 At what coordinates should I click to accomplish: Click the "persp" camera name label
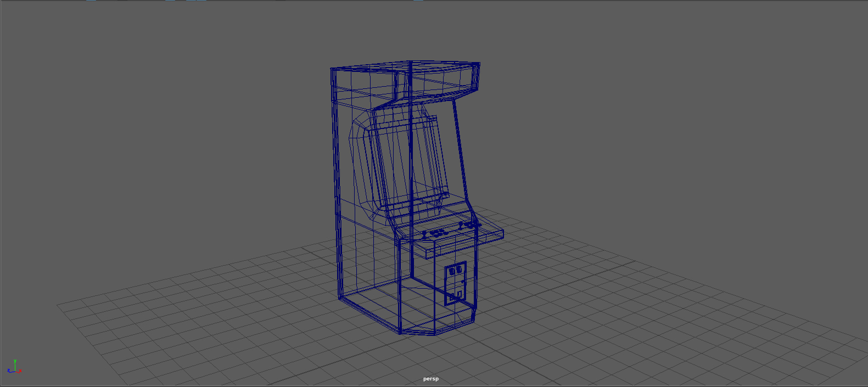pos(431,379)
